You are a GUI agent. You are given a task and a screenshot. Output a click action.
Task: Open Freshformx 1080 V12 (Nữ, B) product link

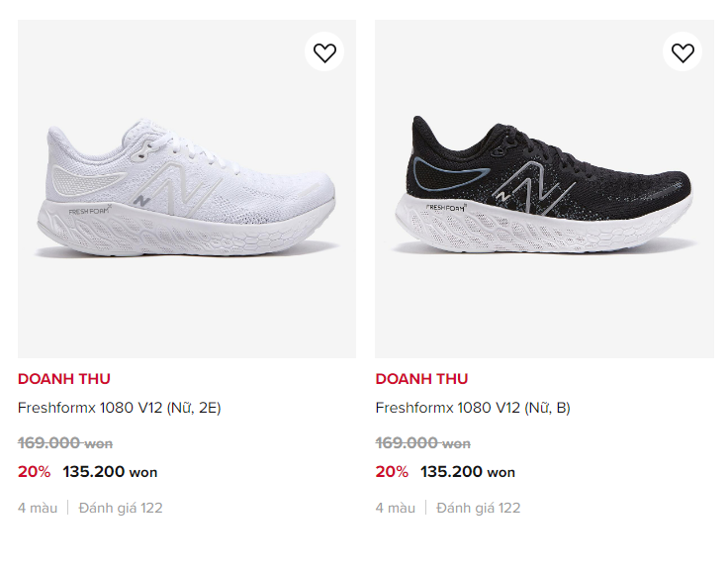tap(473, 408)
